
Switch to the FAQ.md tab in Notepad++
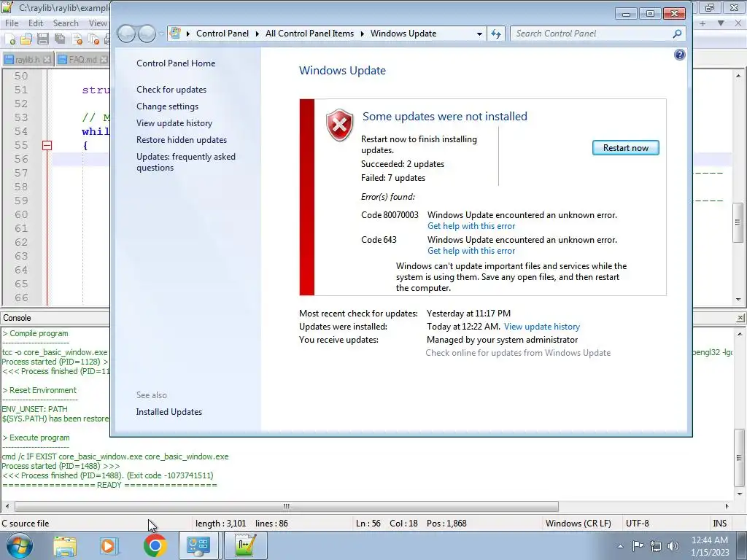coord(82,60)
